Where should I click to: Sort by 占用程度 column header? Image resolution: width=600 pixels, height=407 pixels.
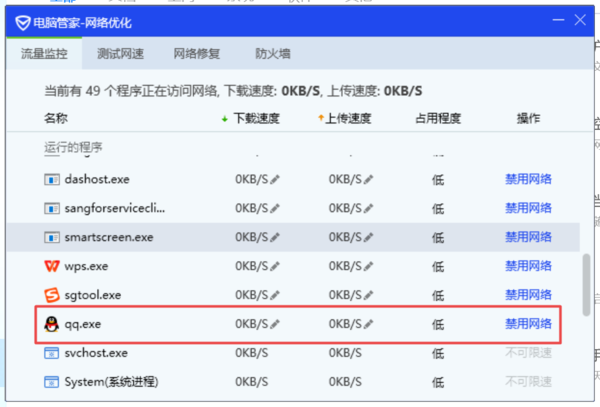click(437, 119)
